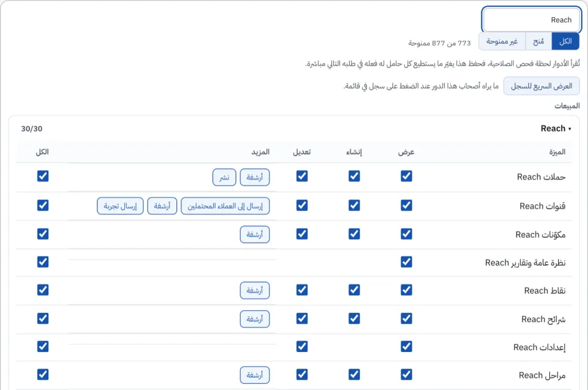Toggle الكل checkbox for مكوّنات Reach
The image size is (588, 390).
[43, 234]
